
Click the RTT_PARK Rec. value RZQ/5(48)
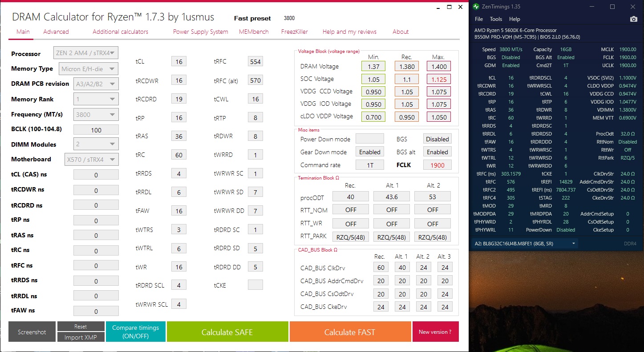click(x=351, y=237)
